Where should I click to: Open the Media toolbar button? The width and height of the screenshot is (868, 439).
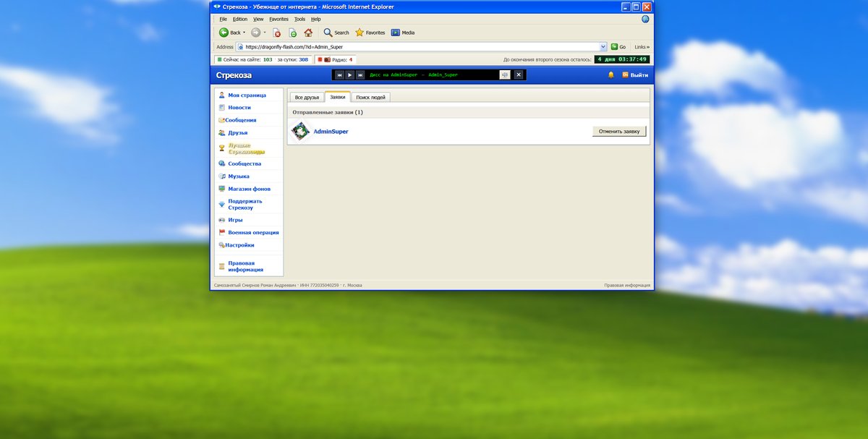tap(403, 33)
